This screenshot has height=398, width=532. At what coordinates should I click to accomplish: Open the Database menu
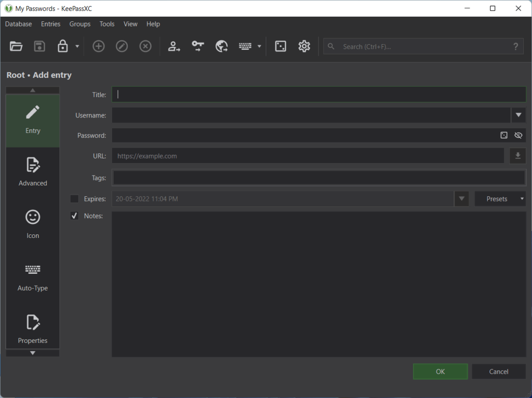(18, 24)
